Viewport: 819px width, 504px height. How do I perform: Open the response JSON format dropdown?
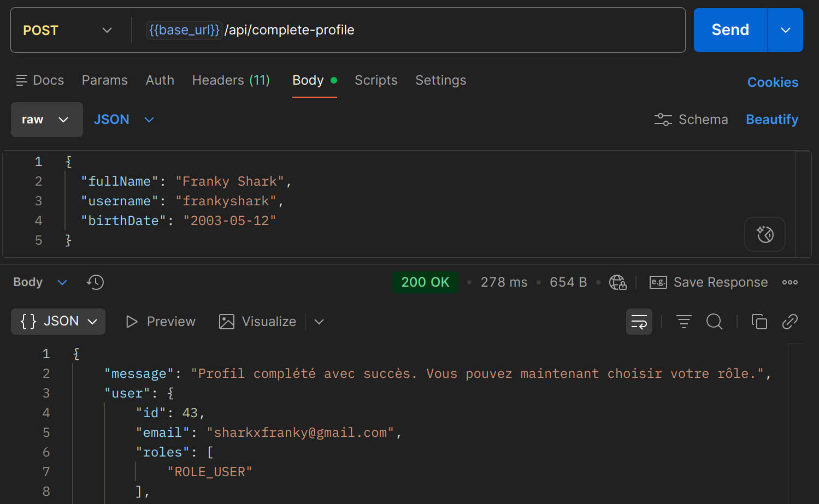pos(58,322)
